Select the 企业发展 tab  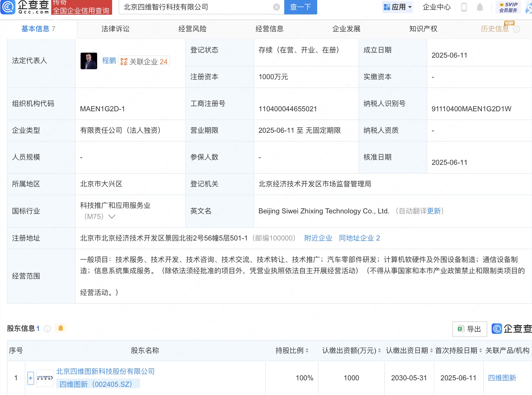tap(346, 29)
